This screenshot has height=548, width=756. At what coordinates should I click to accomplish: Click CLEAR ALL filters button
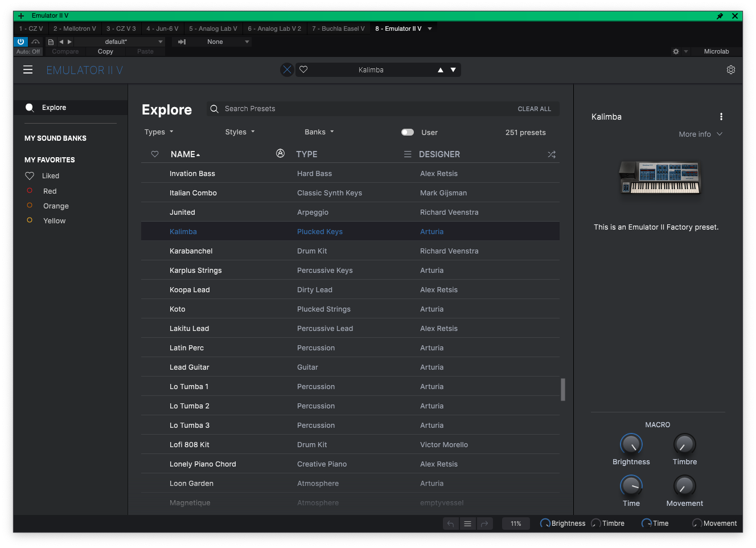tap(534, 109)
